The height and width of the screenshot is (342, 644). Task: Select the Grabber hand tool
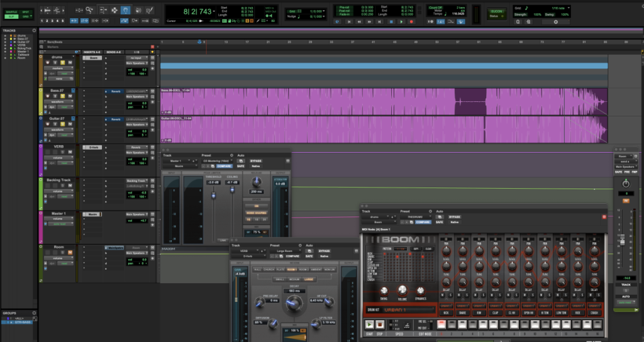(126, 10)
